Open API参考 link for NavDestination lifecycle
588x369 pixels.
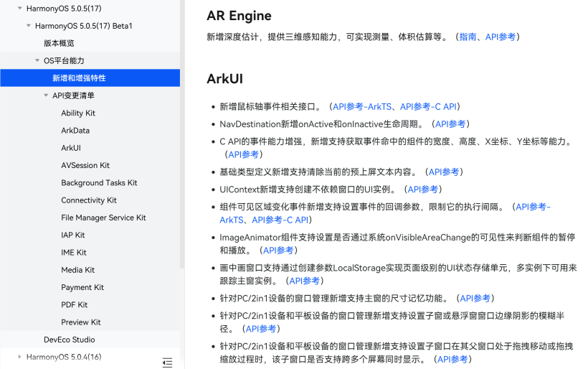pyautogui.click(x=450, y=124)
